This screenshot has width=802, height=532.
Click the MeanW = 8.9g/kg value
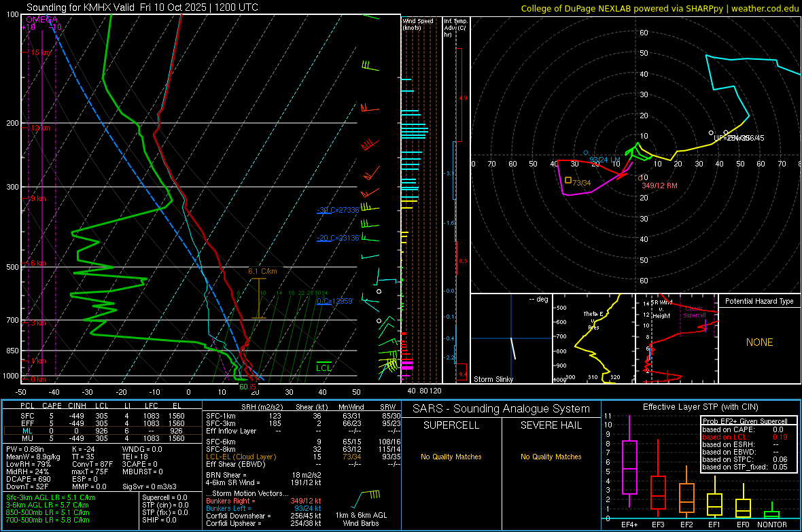click(33, 457)
